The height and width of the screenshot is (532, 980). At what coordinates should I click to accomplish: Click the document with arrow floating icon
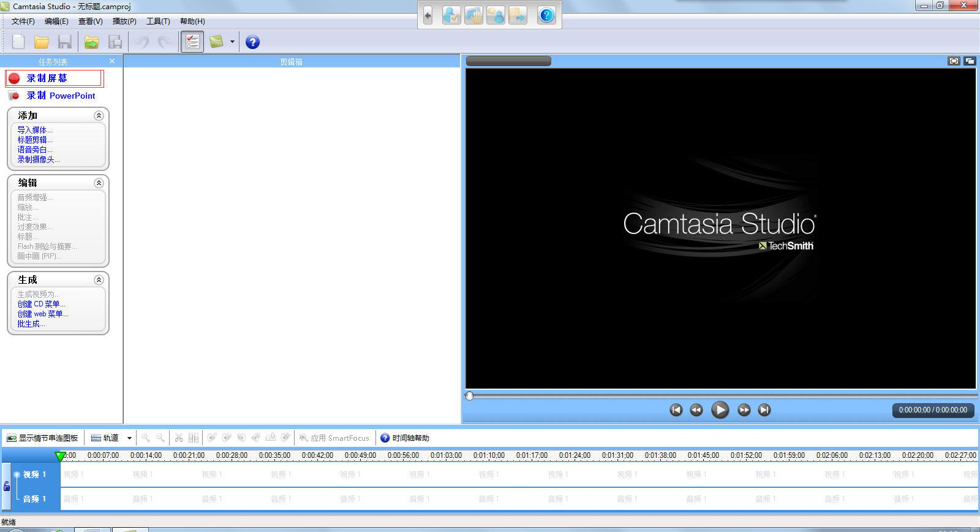pos(518,15)
